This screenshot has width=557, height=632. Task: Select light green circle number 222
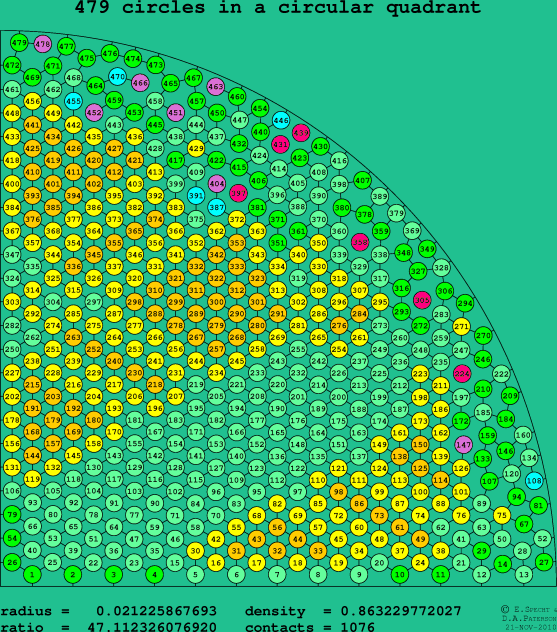click(x=501, y=374)
